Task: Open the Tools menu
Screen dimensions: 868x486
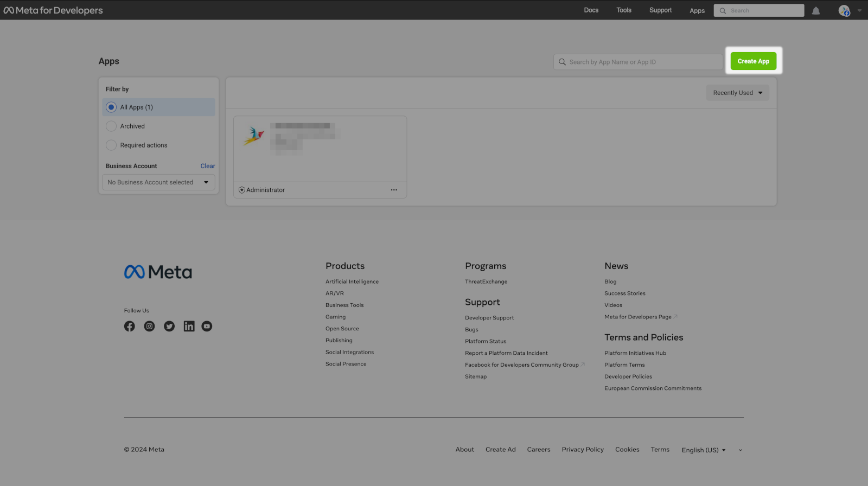Action: coord(624,10)
